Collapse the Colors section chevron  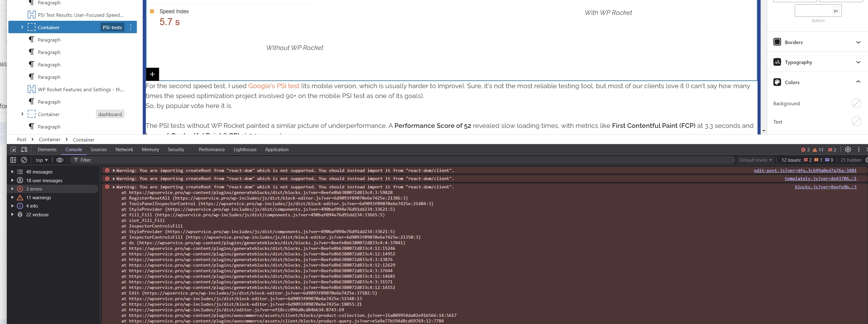pyautogui.click(x=858, y=82)
